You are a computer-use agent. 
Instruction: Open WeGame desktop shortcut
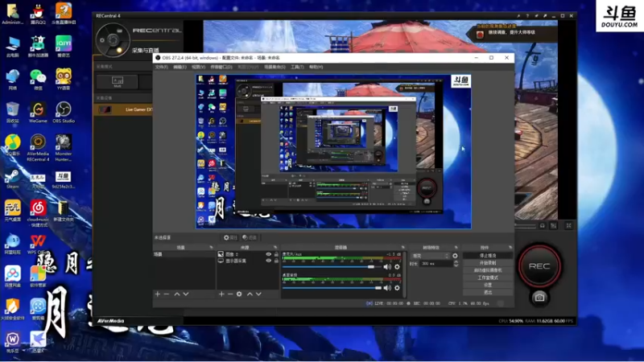pyautogui.click(x=38, y=112)
